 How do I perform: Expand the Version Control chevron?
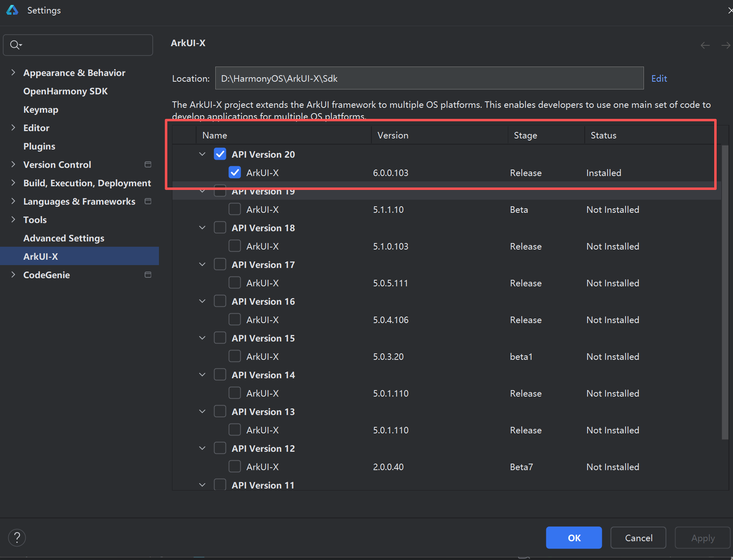click(x=13, y=165)
